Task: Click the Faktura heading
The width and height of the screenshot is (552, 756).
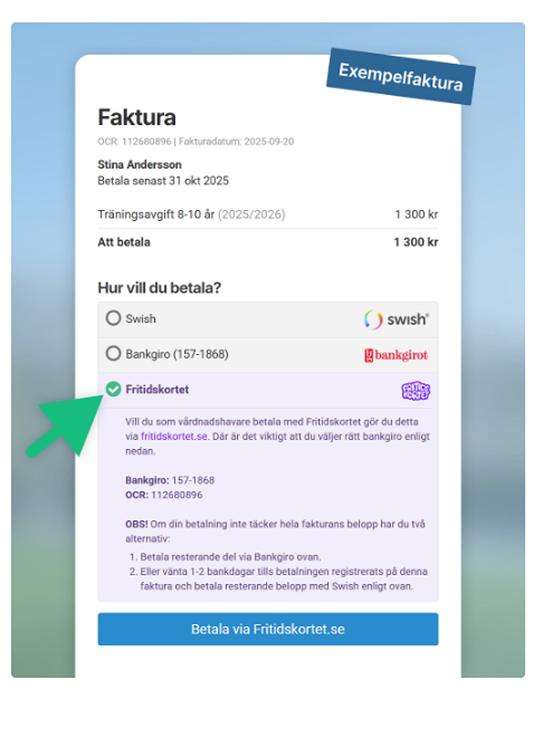Action: click(137, 118)
